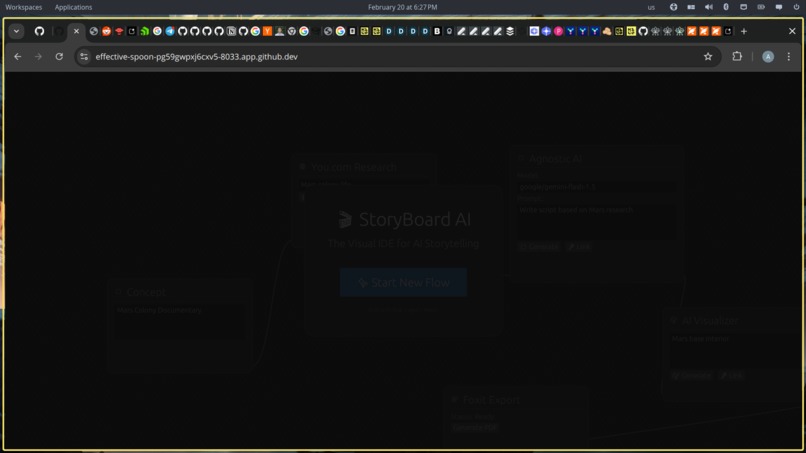Click the browser forward arrow
This screenshot has height=453, width=806.
39,57
